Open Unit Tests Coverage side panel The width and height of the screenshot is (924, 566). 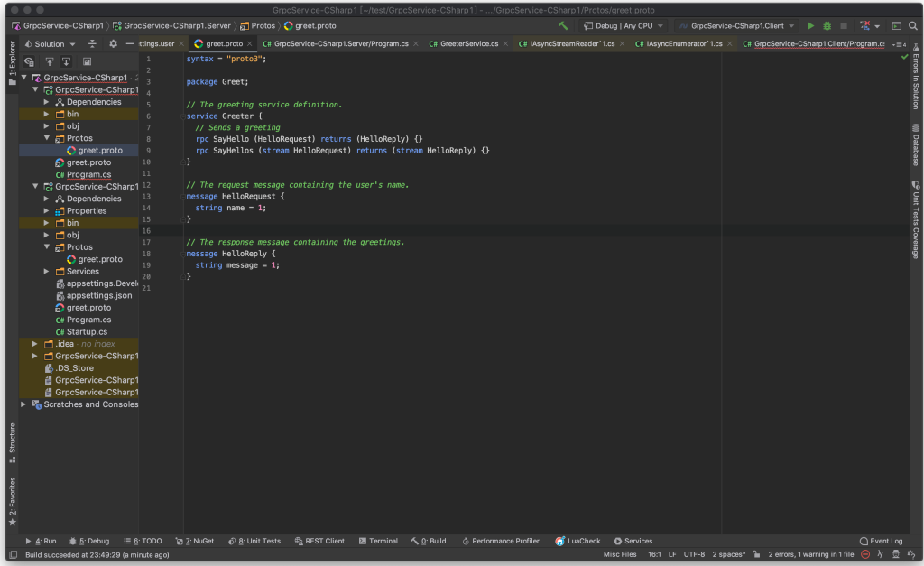916,220
